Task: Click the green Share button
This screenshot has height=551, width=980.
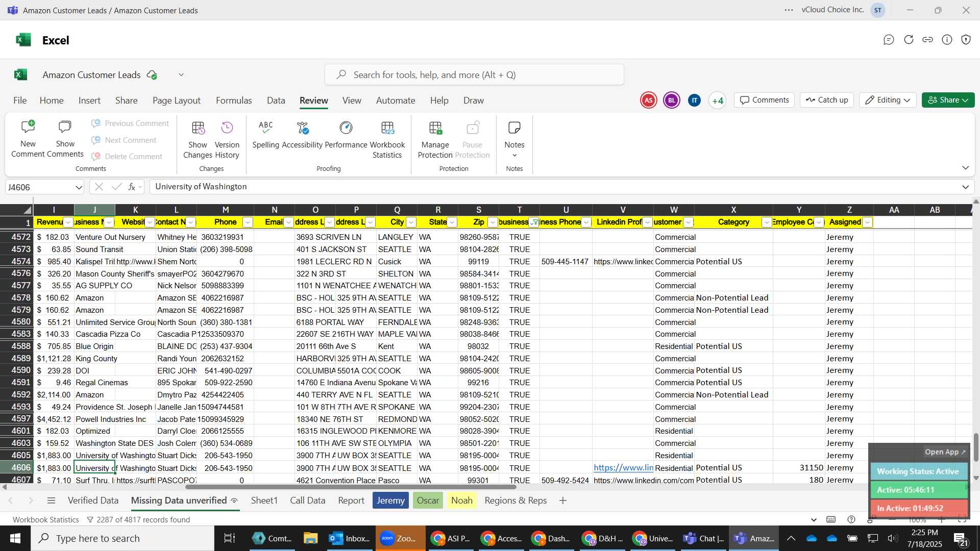Action: [948, 100]
